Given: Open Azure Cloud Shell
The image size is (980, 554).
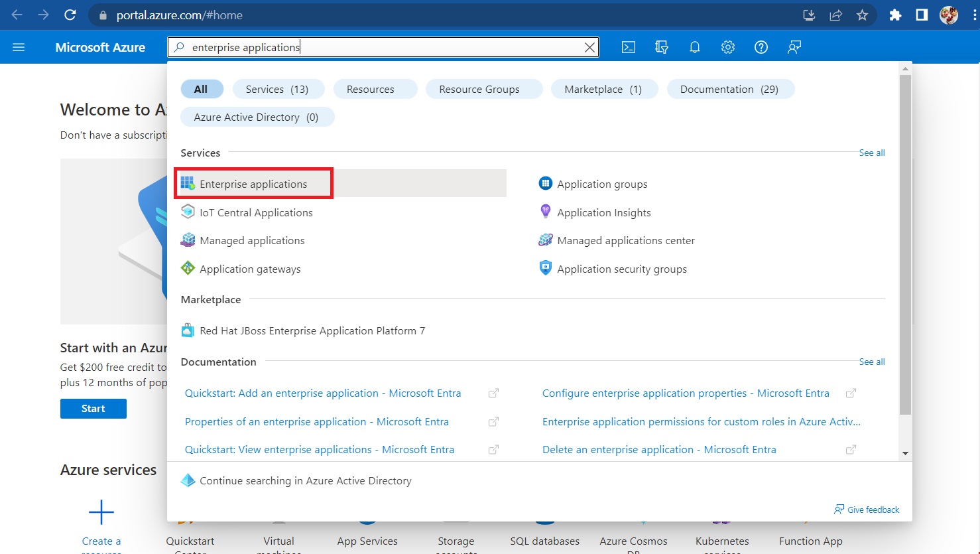Looking at the screenshot, I should [627, 46].
